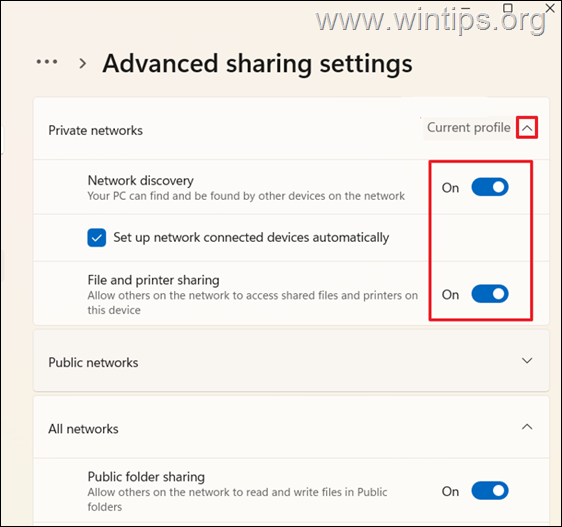The width and height of the screenshot is (562, 527).
Task: Collapse the Private networks section
Action: click(x=527, y=128)
